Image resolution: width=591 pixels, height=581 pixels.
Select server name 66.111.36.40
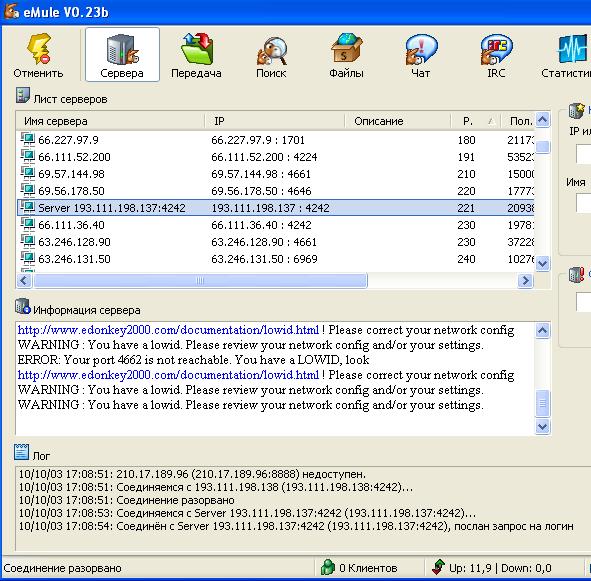pyautogui.click(x=71, y=225)
